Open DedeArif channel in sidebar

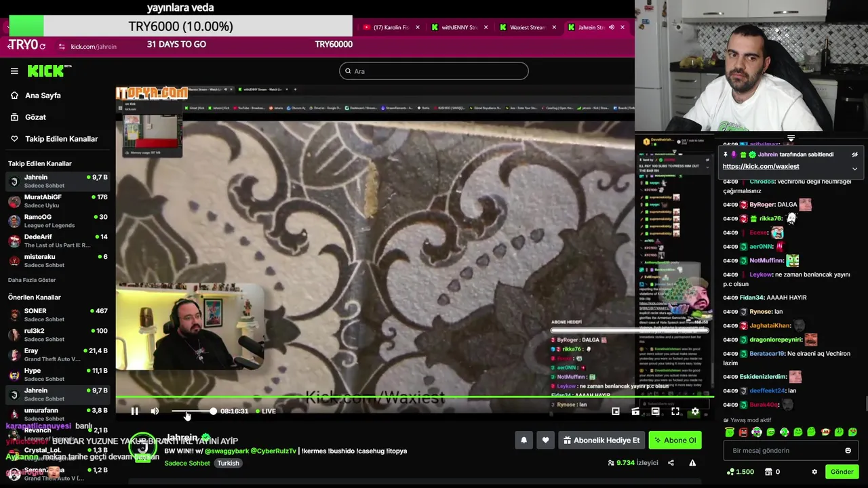pos(57,241)
